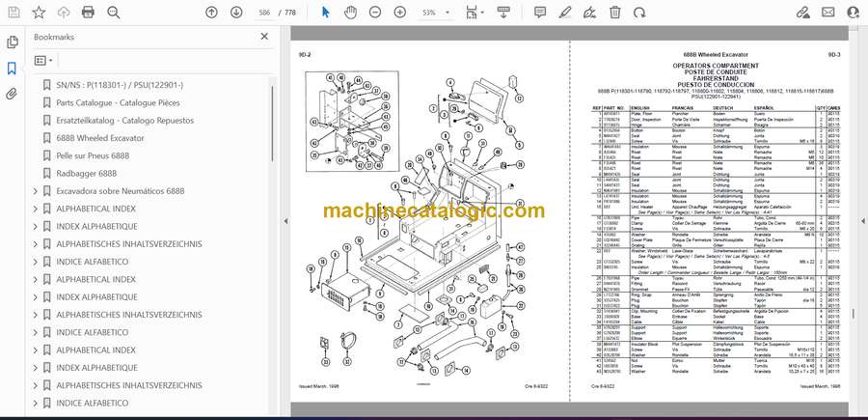Expand the last INDICE ALFABETICO bookmark
This screenshot has height=420, width=868.
click(36, 404)
